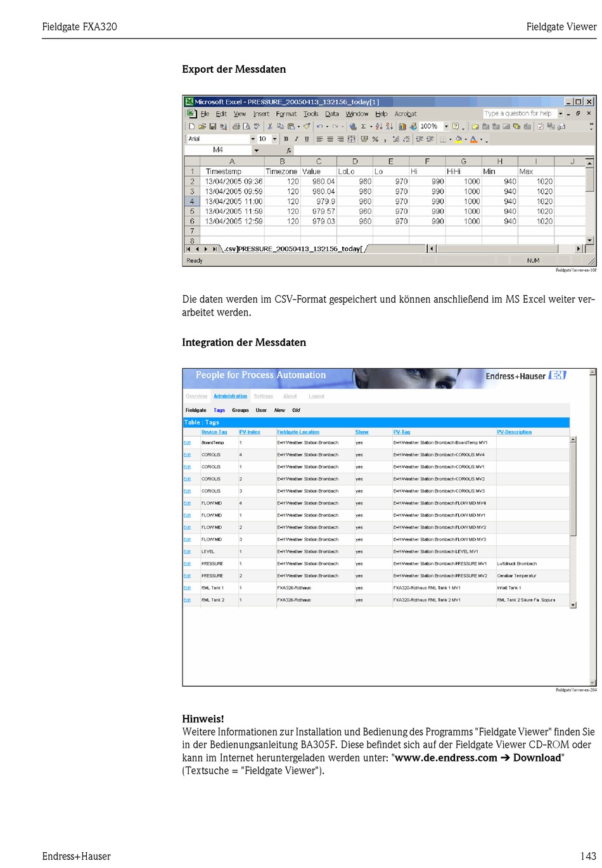This screenshot has height=868, width=602.
Task: Switch to the Administration tab
Action: [230, 396]
